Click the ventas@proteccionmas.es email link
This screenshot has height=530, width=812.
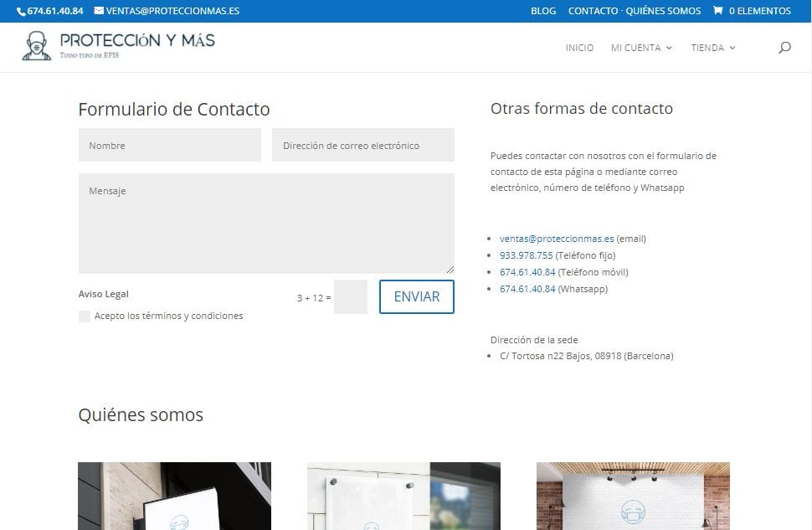tap(557, 239)
